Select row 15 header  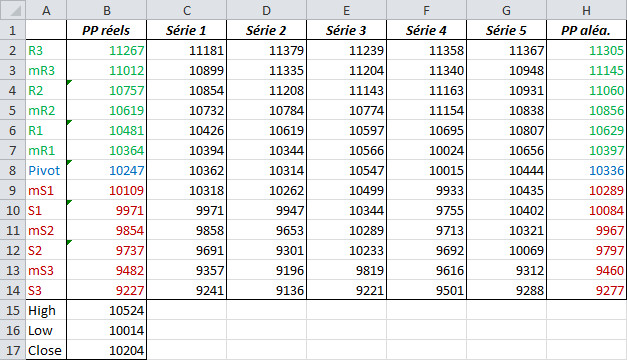coord(13,310)
